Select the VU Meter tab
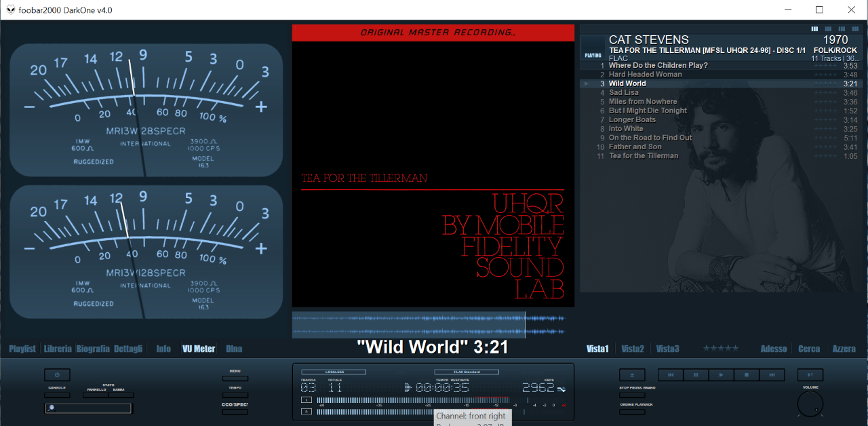This screenshot has width=868, height=426. tap(199, 349)
